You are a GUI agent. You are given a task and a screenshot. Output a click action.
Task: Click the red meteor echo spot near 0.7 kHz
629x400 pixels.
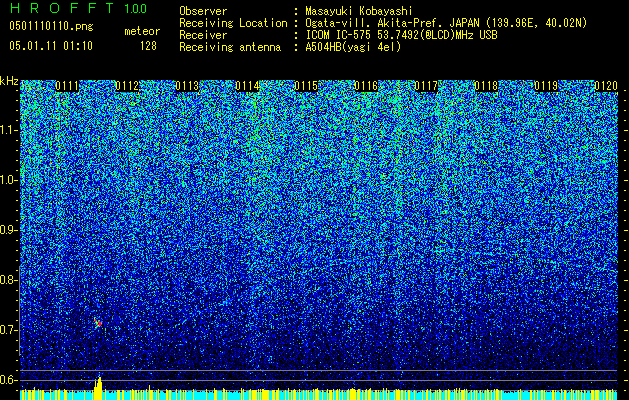coord(99,323)
